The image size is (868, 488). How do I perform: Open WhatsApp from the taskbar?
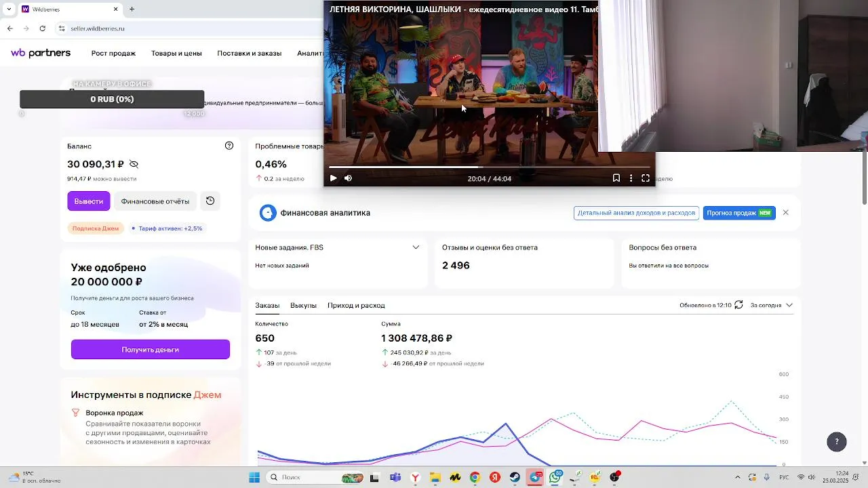tap(555, 477)
